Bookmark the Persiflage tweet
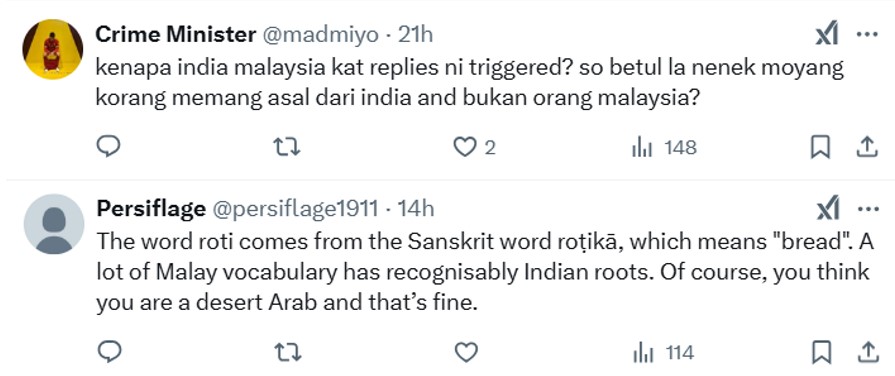The width and height of the screenshot is (895, 376). point(820,353)
